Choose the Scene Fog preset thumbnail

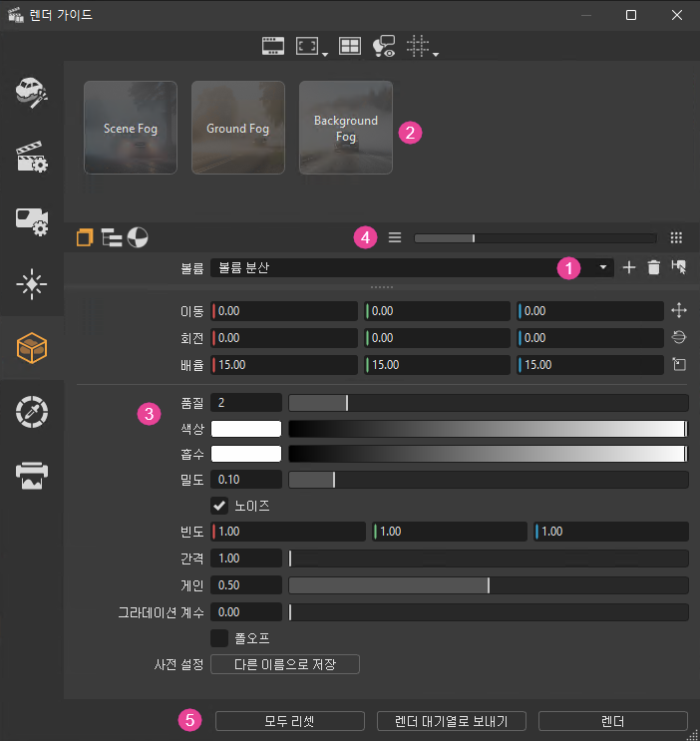(x=131, y=128)
